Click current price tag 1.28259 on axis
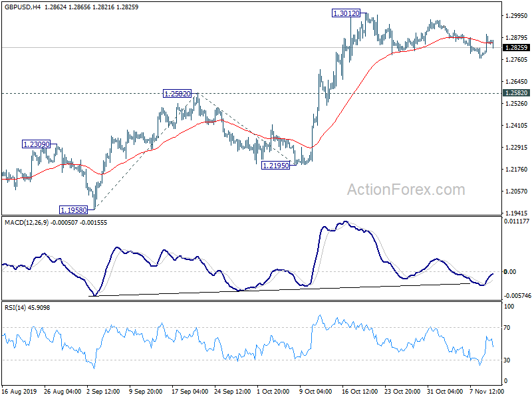Image resolution: width=532 pixels, height=399 pixels. tap(516, 48)
